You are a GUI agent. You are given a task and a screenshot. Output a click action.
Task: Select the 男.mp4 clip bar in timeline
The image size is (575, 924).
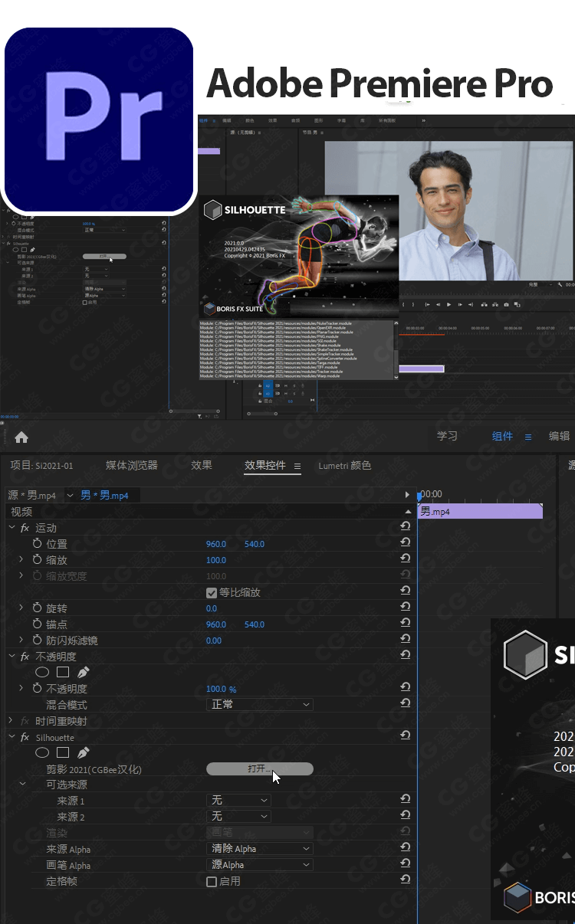pyautogui.click(x=480, y=511)
